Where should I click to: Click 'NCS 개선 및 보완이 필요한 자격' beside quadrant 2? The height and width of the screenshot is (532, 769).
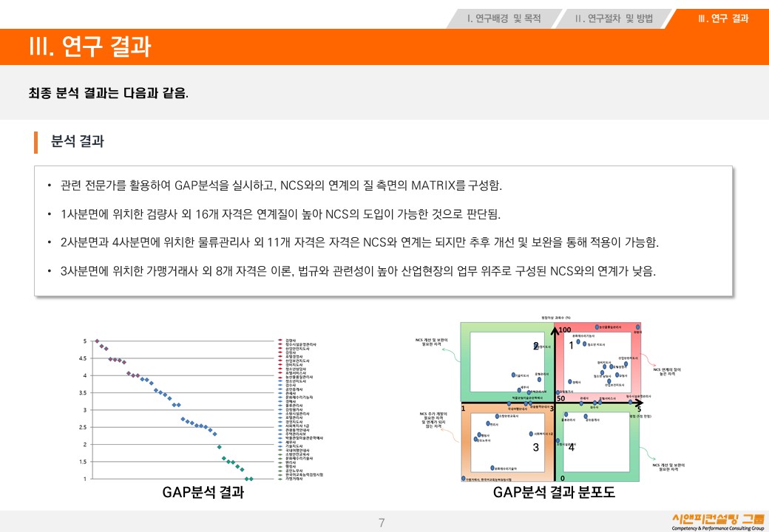432,342
